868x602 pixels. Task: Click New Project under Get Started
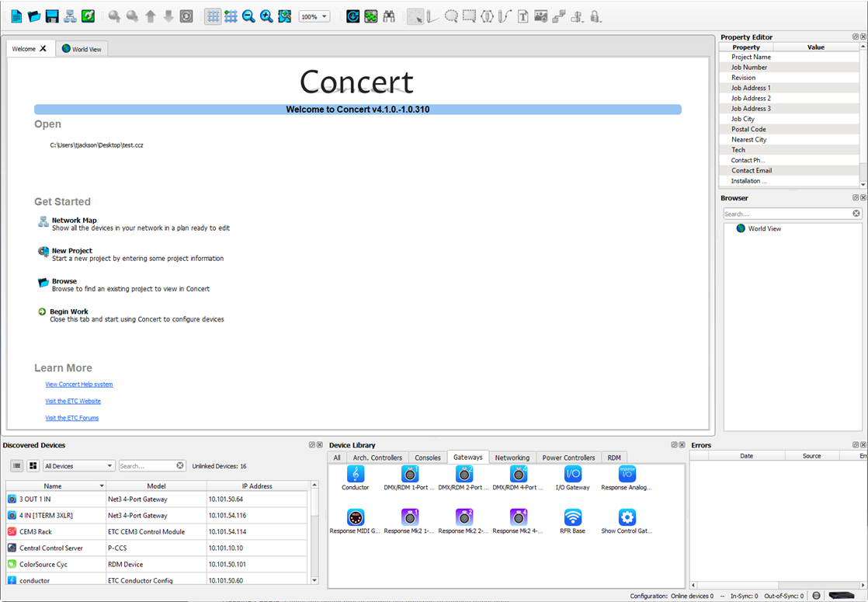point(72,250)
